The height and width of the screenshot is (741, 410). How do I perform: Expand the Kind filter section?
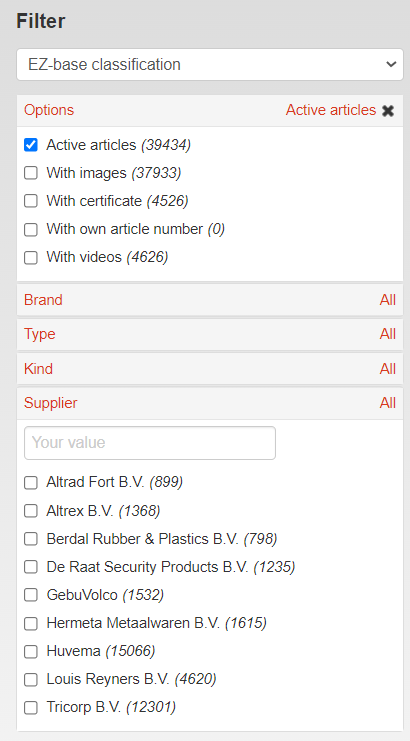point(210,369)
